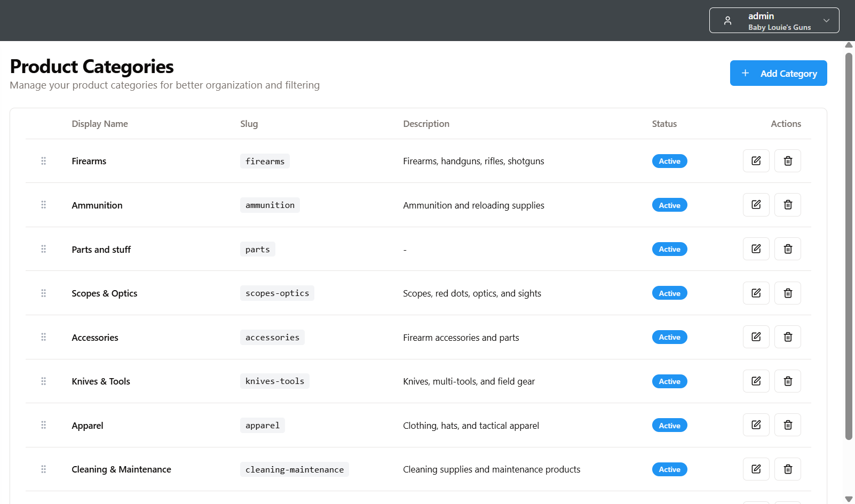Edit the Scopes & Optics category

756,293
